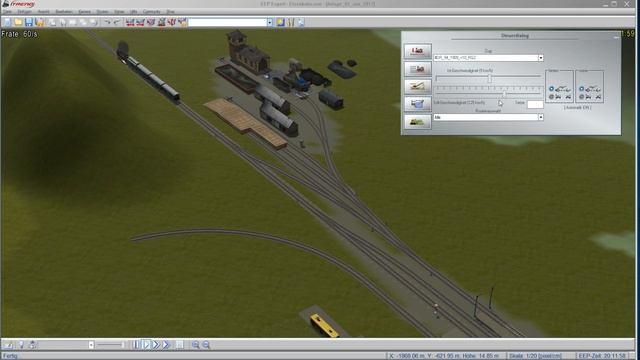
Task: Click the fastest forward speed button
Action: click(166, 345)
